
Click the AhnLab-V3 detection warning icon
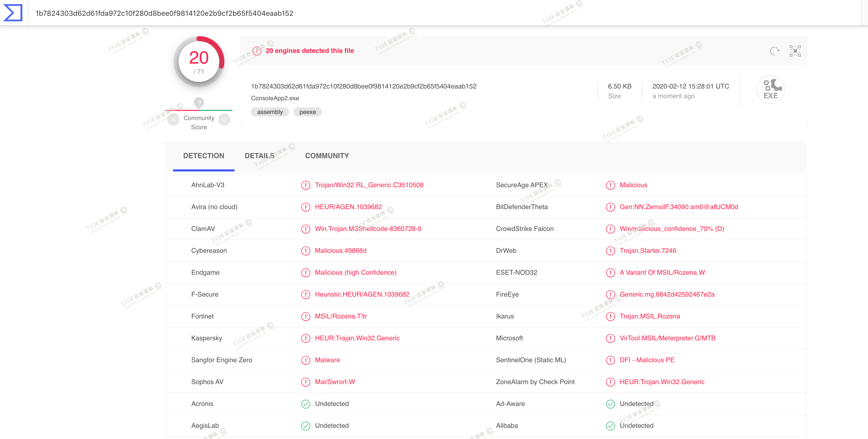click(305, 185)
